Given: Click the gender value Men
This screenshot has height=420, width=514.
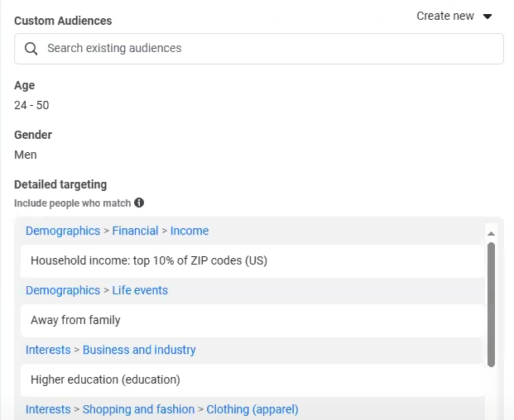Looking at the screenshot, I should click(x=26, y=155).
